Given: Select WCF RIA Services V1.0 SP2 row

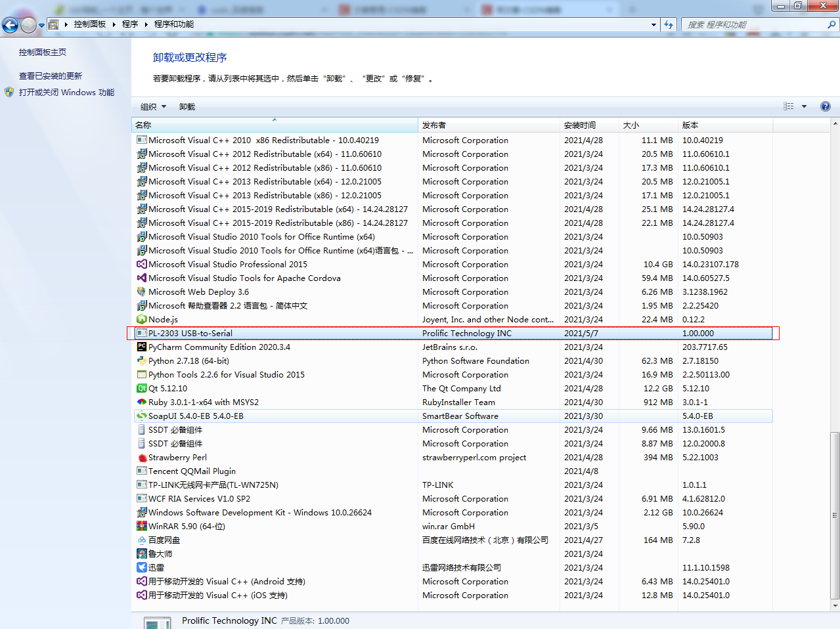Looking at the screenshot, I should (x=453, y=498).
